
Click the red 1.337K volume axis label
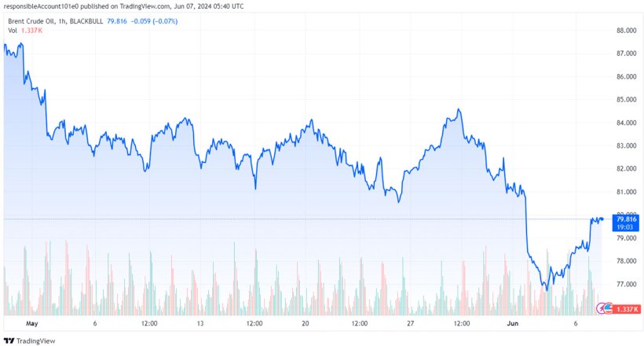(628, 309)
